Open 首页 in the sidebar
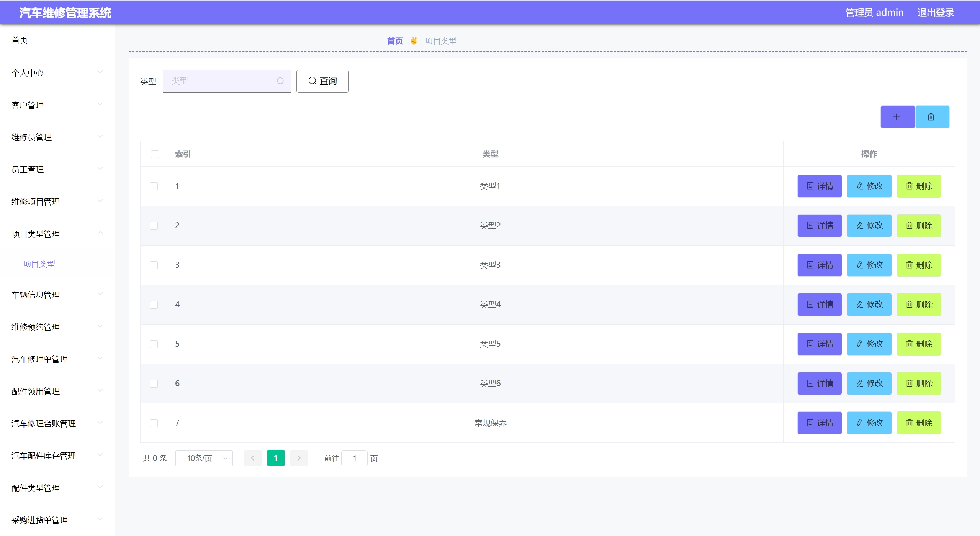 (20, 40)
